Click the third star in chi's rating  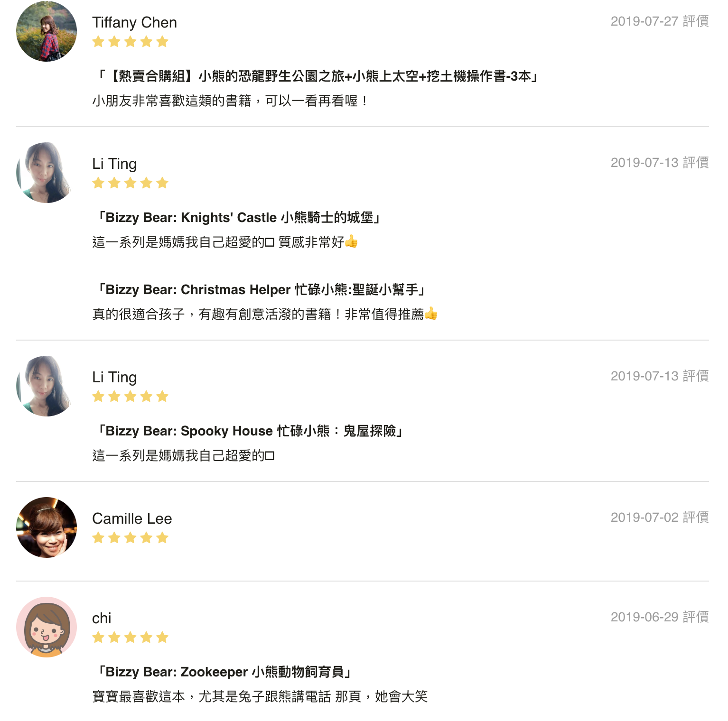tap(131, 638)
